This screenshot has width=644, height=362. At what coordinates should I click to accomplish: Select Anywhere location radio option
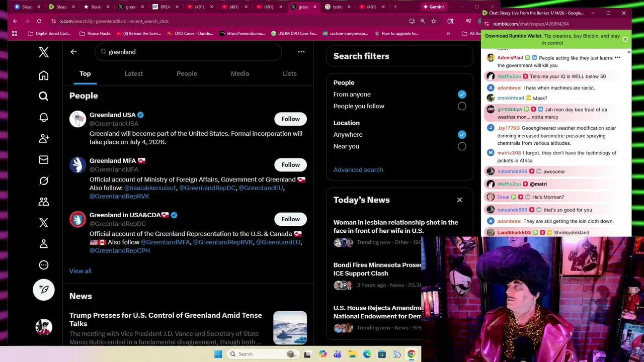tap(462, 135)
